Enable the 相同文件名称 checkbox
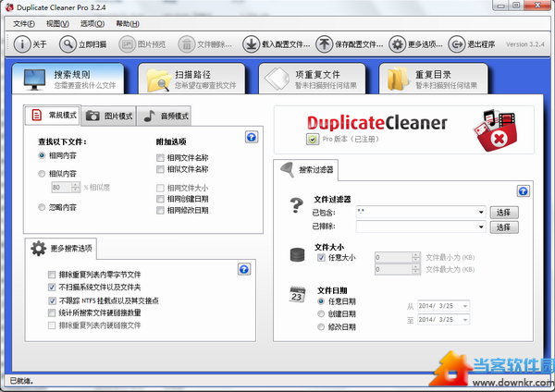 pos(160,158)
